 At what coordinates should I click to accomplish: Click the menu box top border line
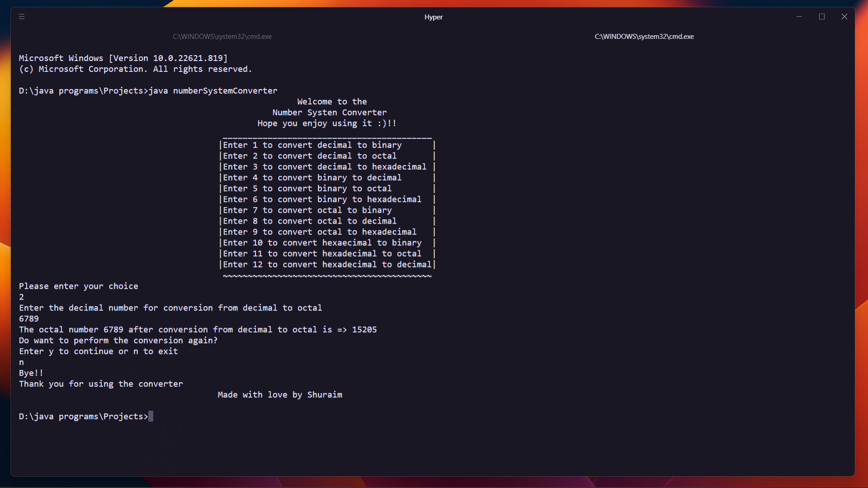click(x=327, y=138)
